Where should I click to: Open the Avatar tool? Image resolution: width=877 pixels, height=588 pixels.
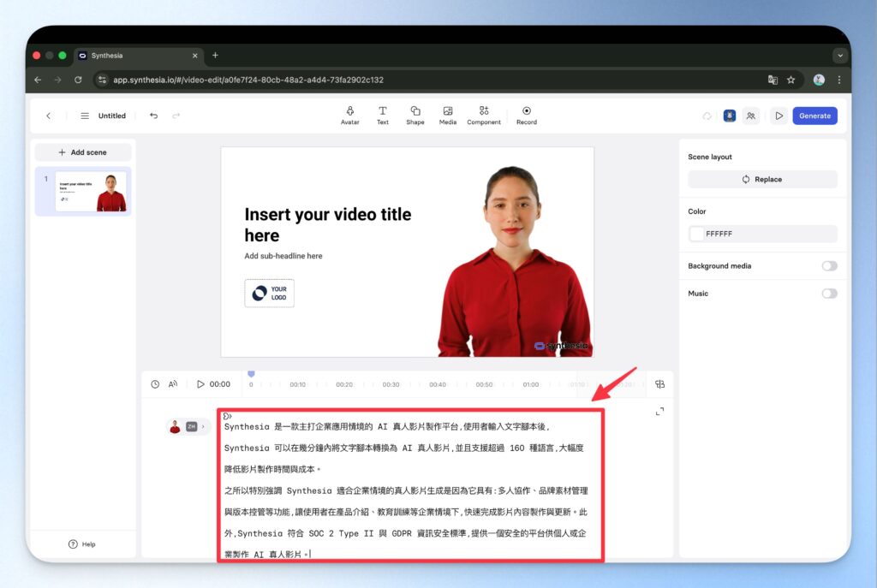click(x=349, y=115)
